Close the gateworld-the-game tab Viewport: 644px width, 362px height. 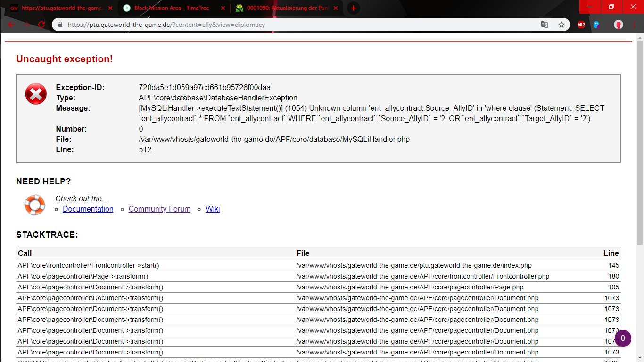point(110,8)
